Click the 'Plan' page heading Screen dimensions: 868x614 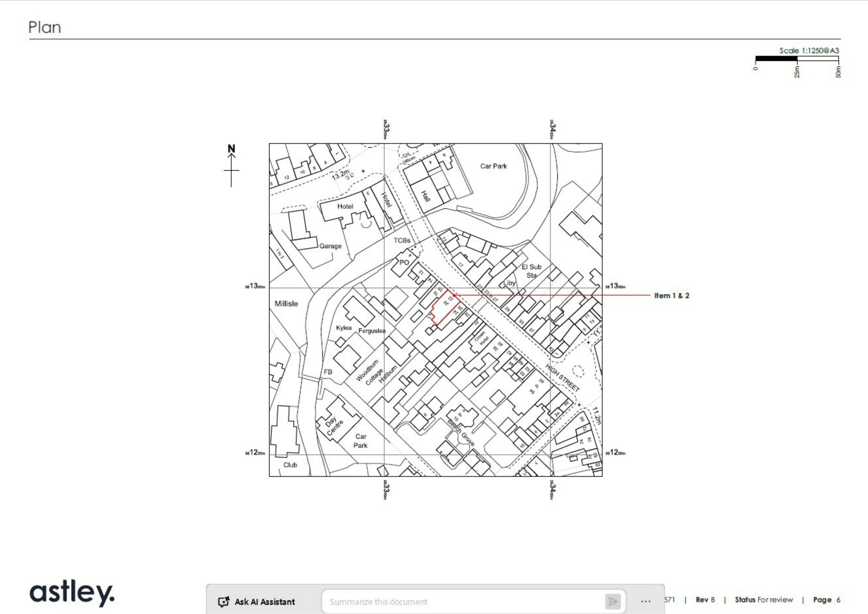click(x=45, y=27)
